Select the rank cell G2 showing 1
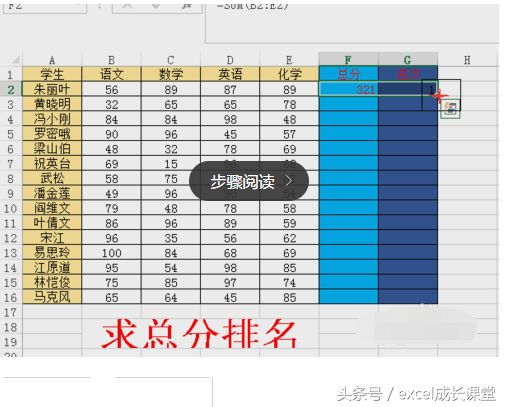Viewport: 505px width, 407px height. coord(408,89)
